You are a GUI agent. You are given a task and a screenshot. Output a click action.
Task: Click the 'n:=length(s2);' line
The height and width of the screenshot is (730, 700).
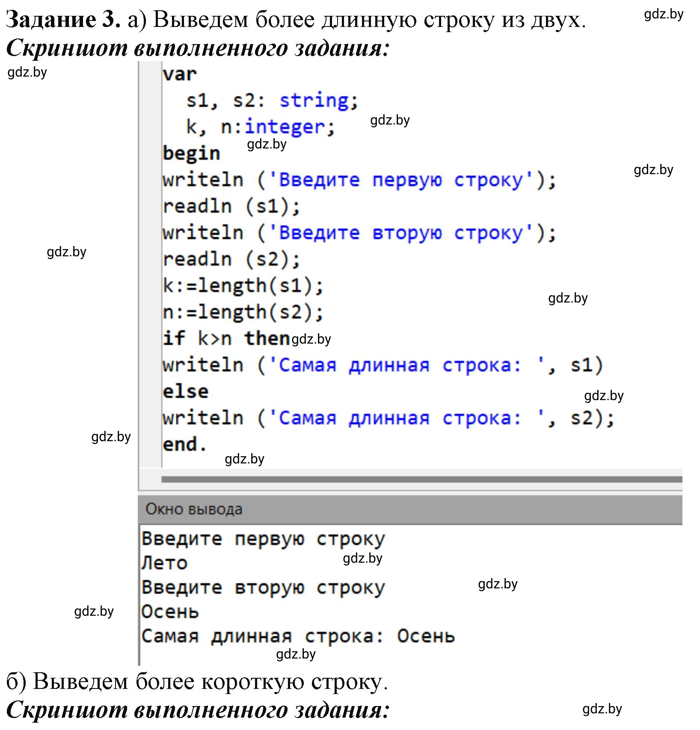[x=243, y=312]
